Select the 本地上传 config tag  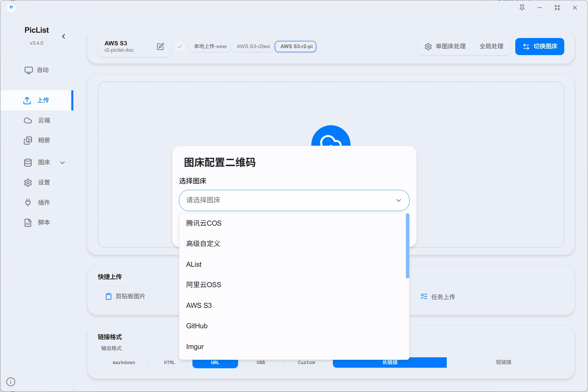[x=210, y=46]
